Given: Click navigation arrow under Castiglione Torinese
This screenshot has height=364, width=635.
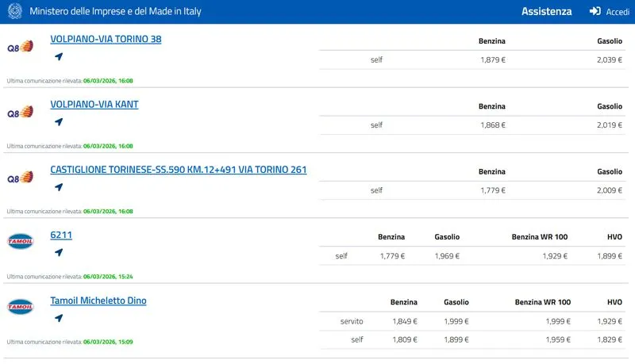Looking at the screenshot, I should tap(58, 188).
